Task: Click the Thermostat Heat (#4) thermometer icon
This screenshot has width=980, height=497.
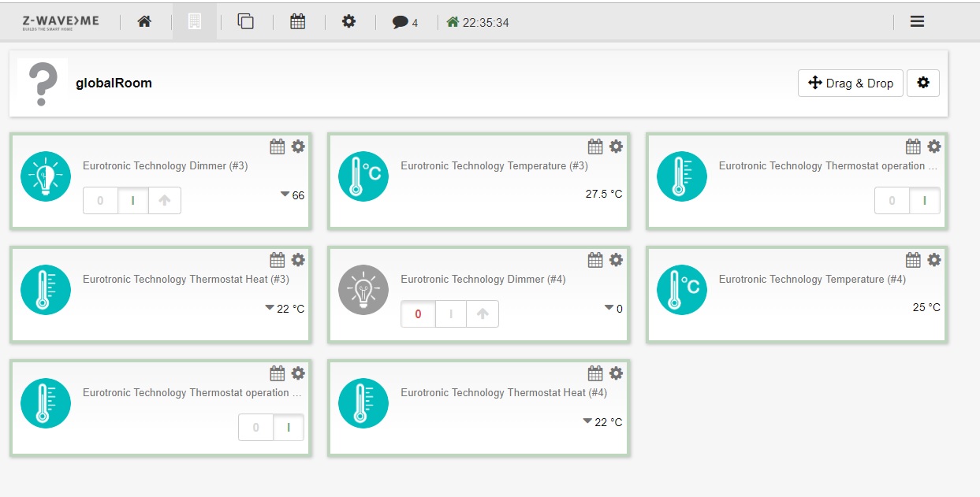Action: (363, 403)
